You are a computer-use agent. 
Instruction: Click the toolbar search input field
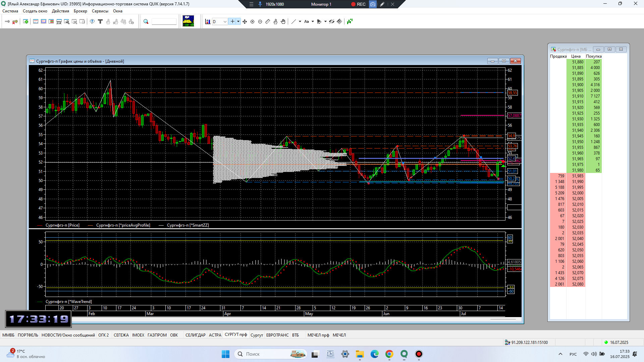pos(164,21)
